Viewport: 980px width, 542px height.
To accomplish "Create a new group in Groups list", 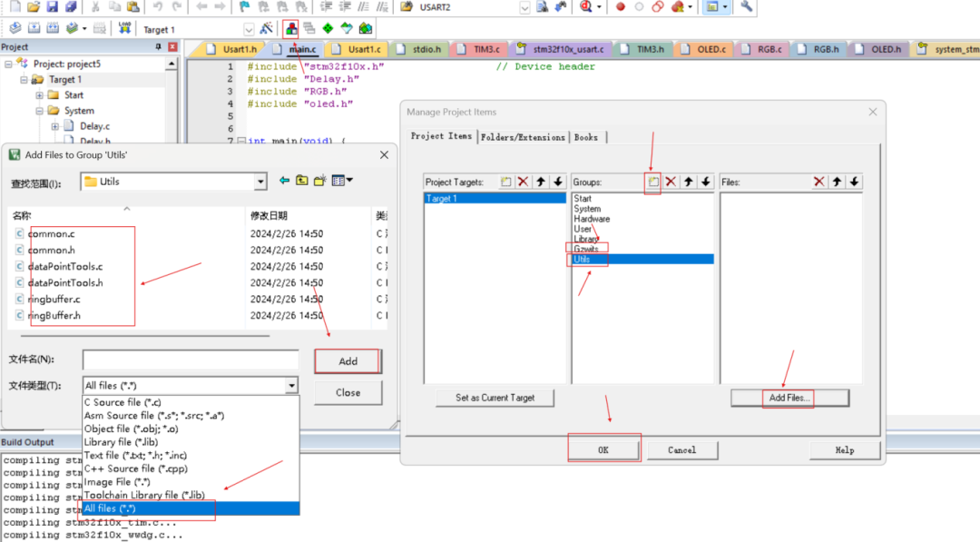I will [653, 182].
